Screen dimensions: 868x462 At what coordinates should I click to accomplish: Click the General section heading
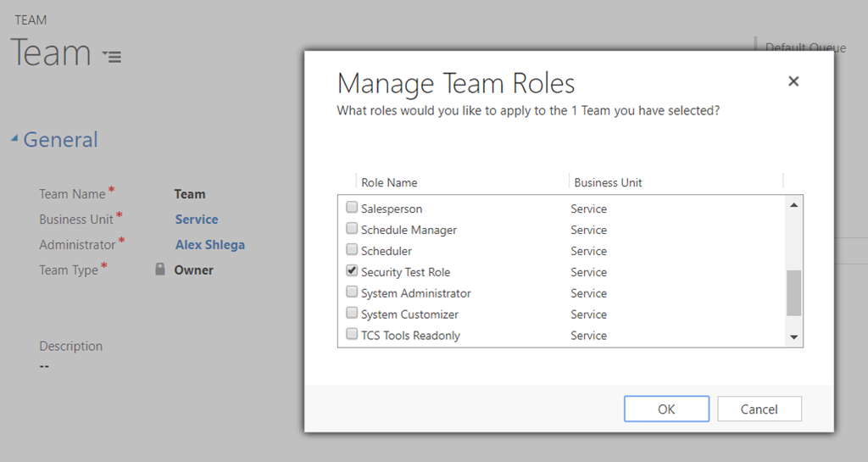[x=60, y=139]
